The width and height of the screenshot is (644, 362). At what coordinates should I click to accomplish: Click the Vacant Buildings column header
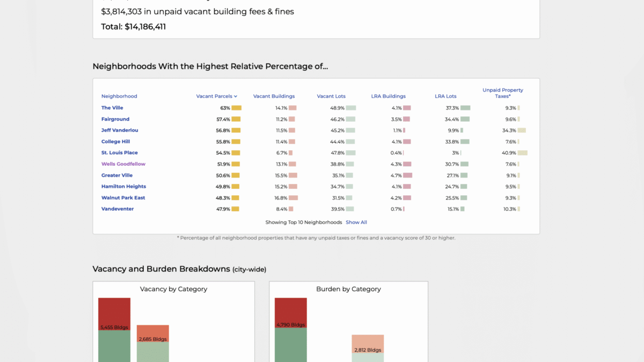coord(274,97)
